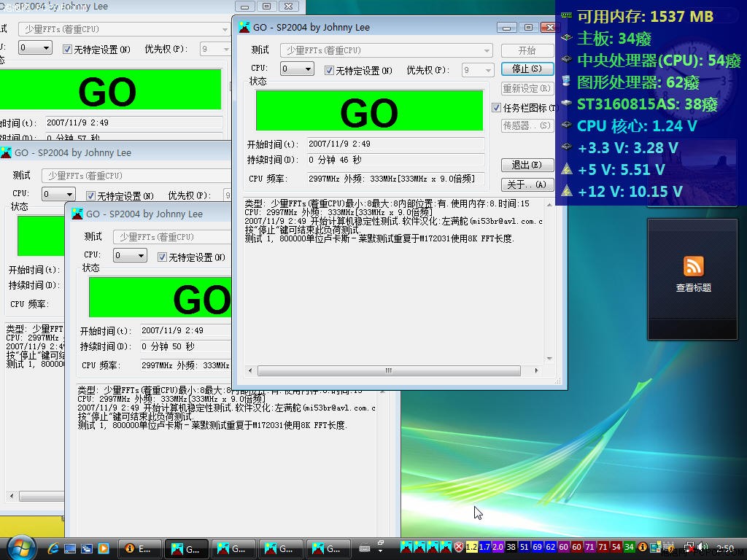Click the graphics processor icon in gadget
The image size is (747, 560).
pos(566,81)
